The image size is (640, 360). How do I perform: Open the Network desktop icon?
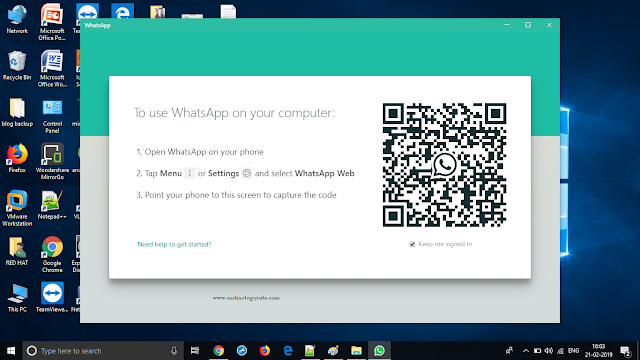[17, 19]
